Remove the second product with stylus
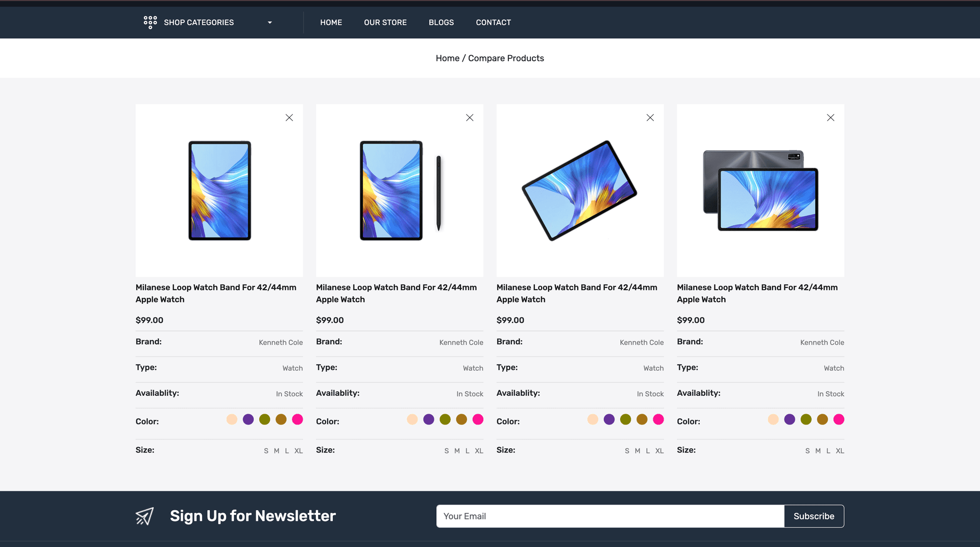980x547 pixels. click(x=470, y=117)
